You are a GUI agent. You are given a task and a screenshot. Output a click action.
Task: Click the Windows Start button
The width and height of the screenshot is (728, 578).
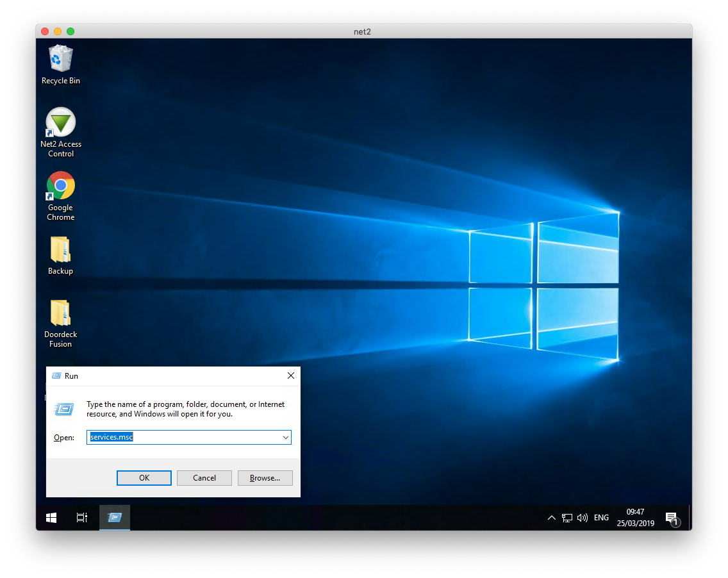51,517
